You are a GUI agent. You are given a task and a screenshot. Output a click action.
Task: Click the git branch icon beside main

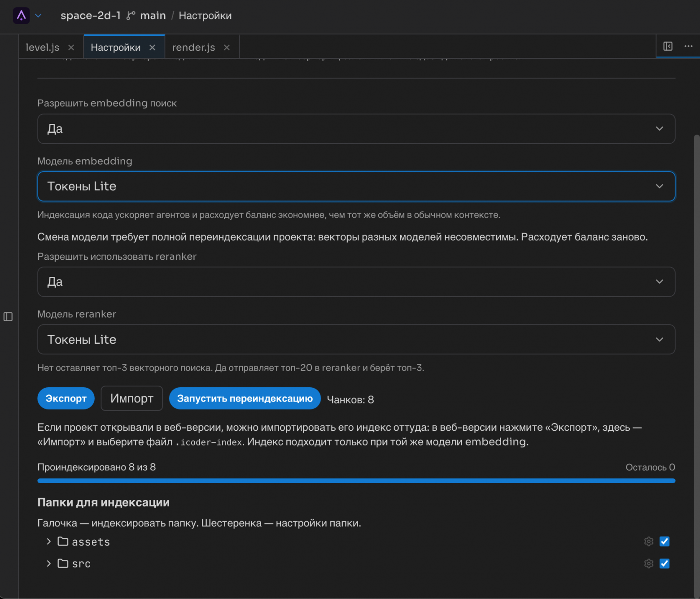pyautogui.click(x=131, y=16)
